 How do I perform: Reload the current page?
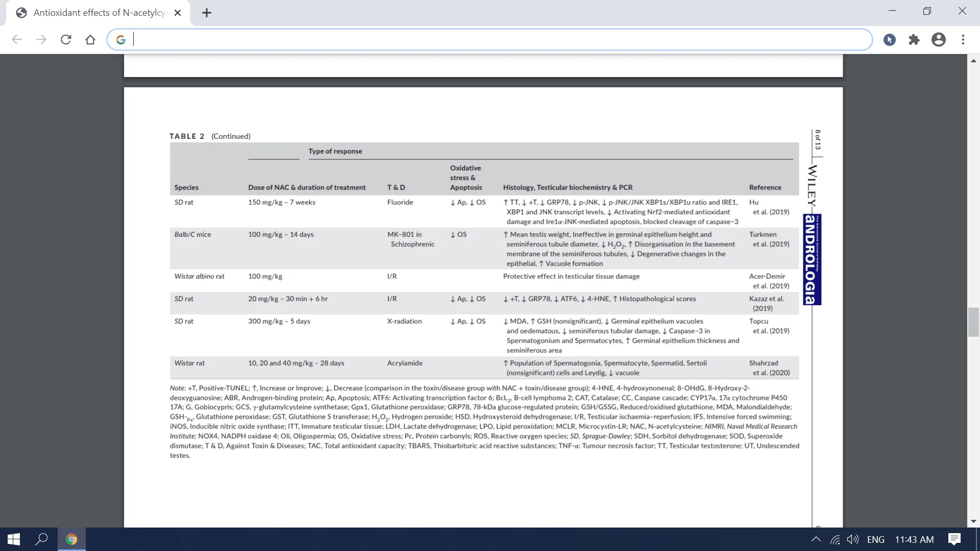[66, 40]
